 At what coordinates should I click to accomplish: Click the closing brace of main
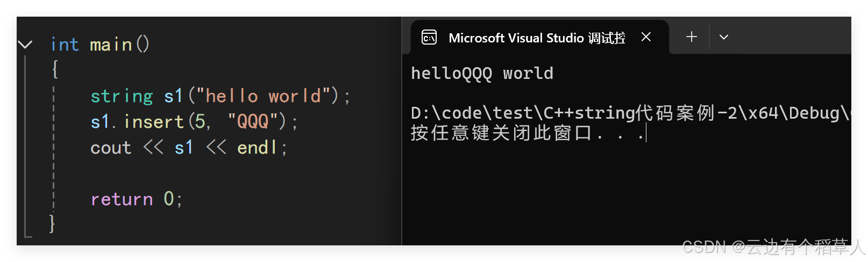(x=52, y=223)
